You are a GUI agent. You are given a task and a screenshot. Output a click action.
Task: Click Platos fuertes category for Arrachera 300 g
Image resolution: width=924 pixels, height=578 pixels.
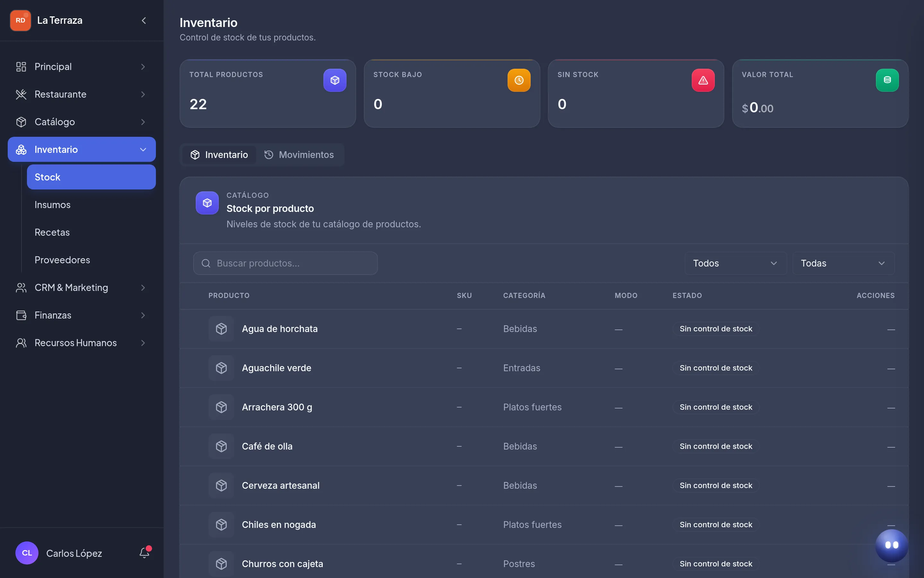(x=532, y=407)
